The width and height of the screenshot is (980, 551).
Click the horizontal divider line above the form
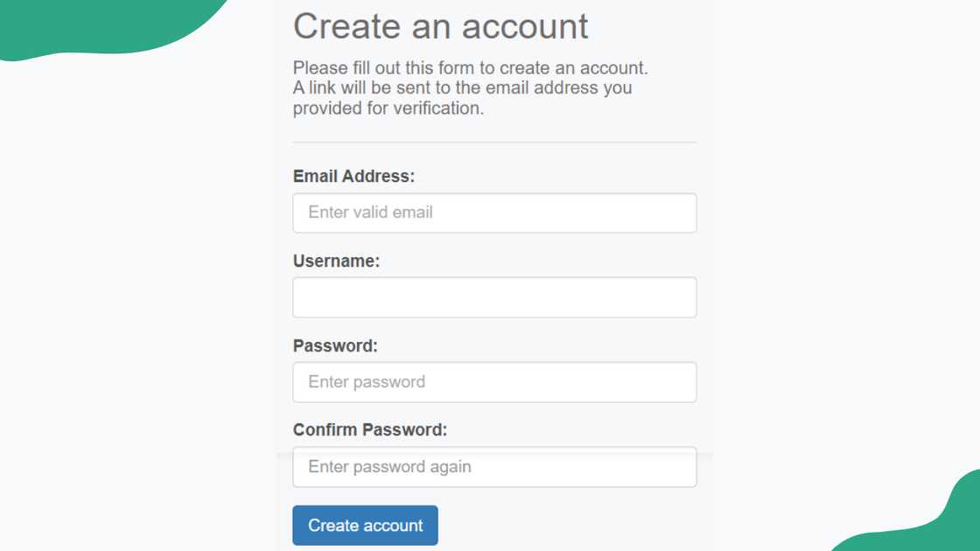494,142
